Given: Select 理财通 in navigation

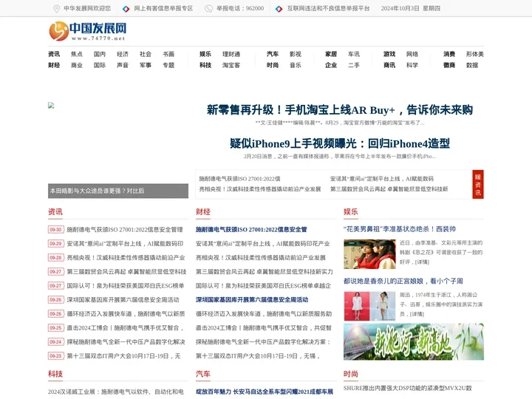Looking at the screenshot, I should [x=231, y=54].
